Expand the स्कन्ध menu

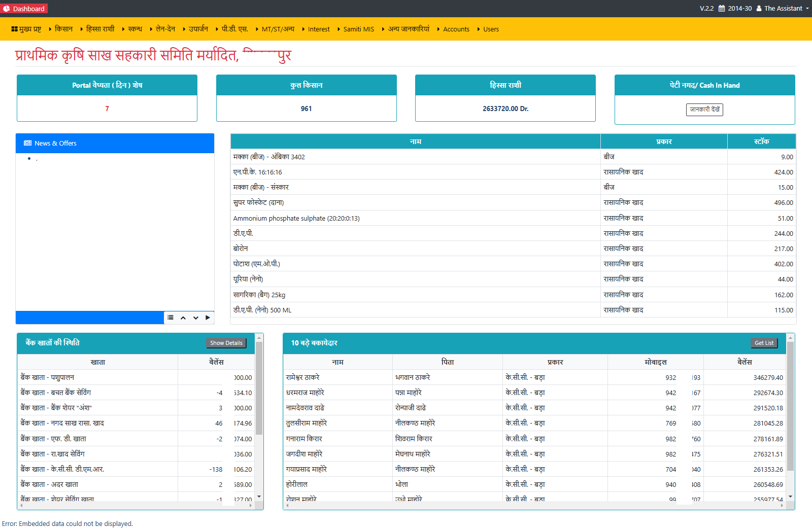(x=132, y=29)
